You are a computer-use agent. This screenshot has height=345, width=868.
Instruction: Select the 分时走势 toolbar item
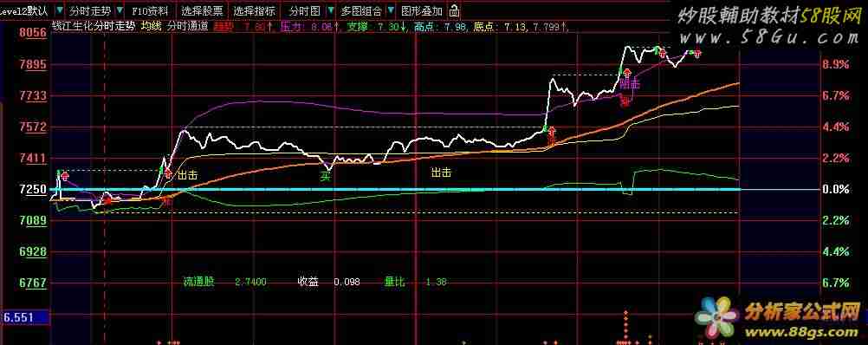[91, 10]
